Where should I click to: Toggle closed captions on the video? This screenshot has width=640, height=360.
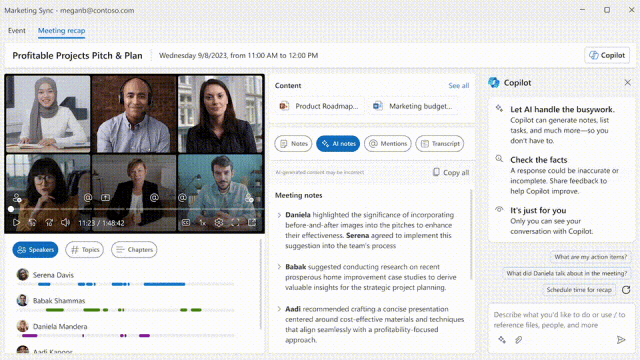click(x=186, y=223)
